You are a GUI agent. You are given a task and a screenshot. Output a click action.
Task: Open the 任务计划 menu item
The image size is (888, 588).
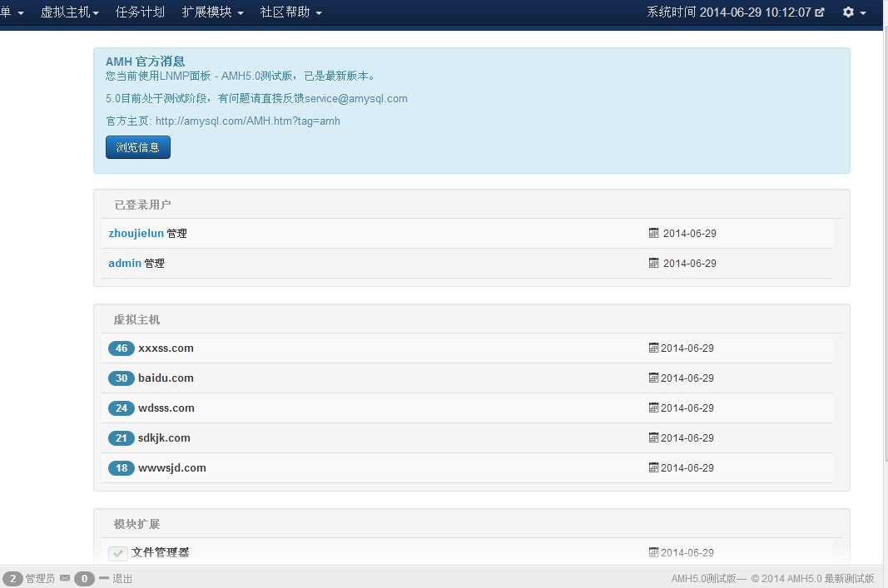pyautogui.click(x=140, y=12)
